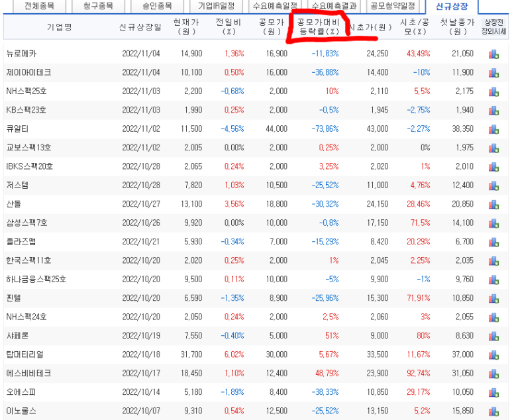Open chart icon in 산돌 row
Screen dimensions: 512x420
[x=493, y=205]
